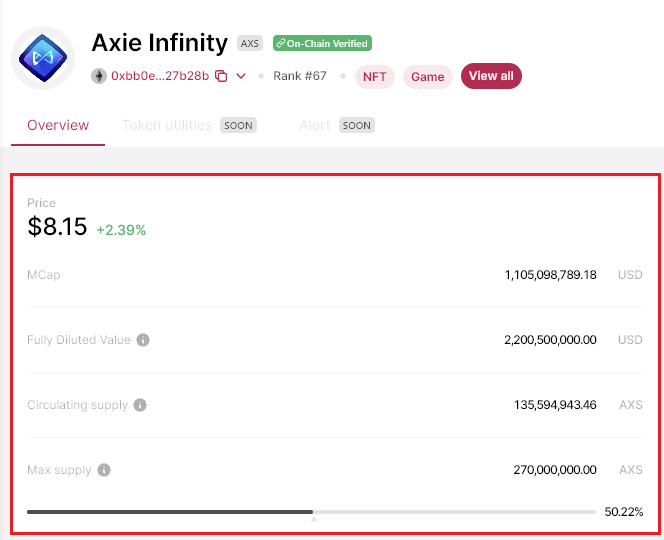Click the SOON badge beside Alert
Image resolution: width=664 pixels, height=540 pixels.
point(357,125)
